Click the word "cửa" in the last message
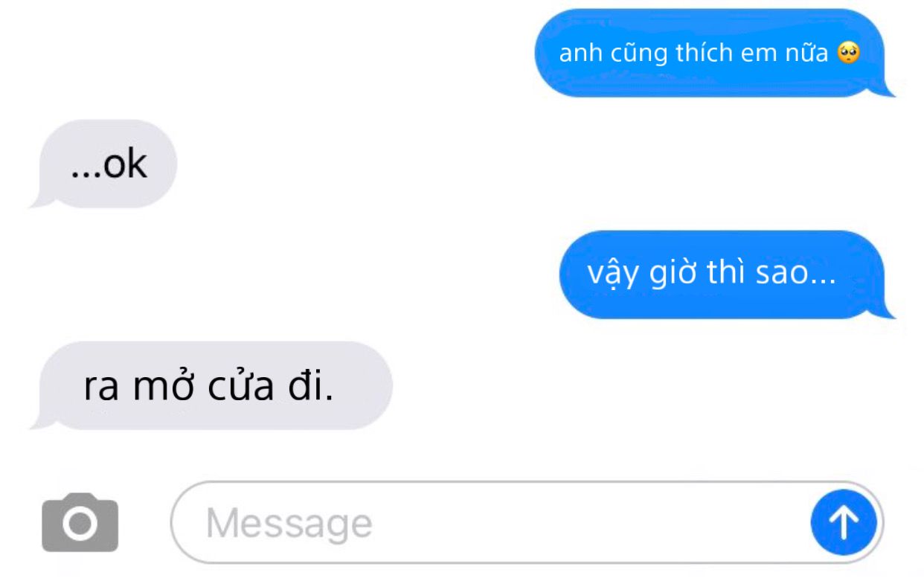The image size is (924, 578). click(x=243, y=388)
